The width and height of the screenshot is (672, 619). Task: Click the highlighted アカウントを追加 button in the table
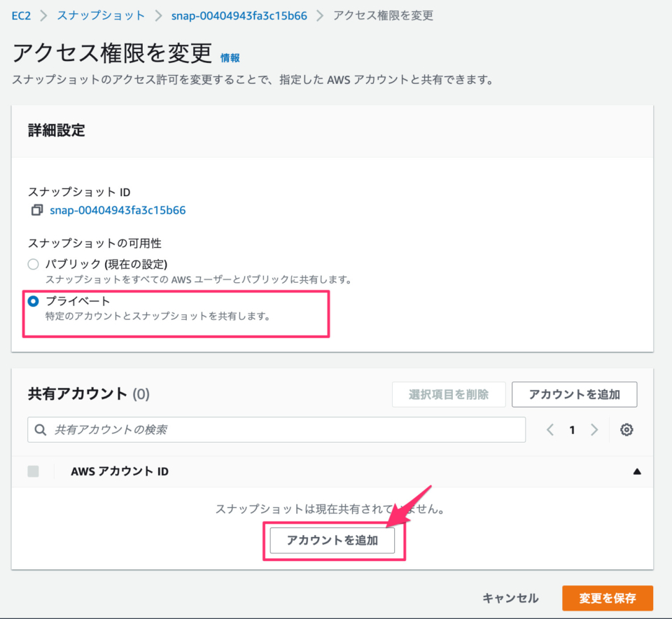332,540
